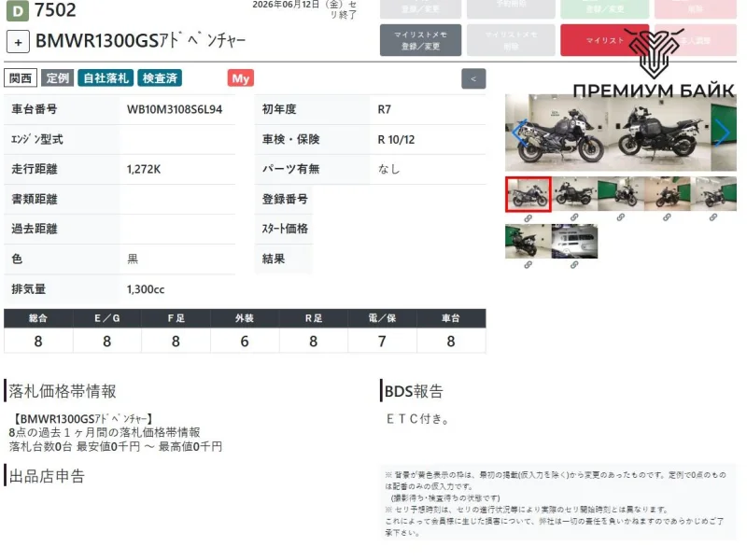Click the E/G score column header

click(106, 318)
